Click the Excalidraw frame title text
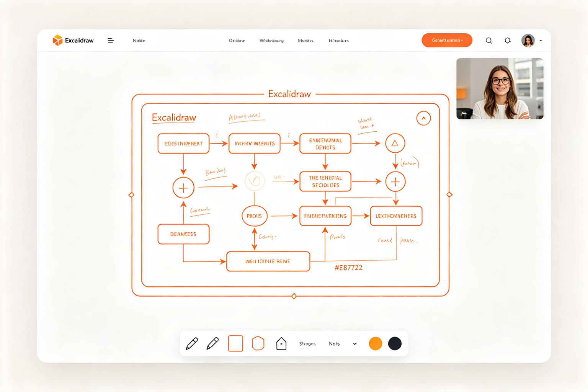 289,94
